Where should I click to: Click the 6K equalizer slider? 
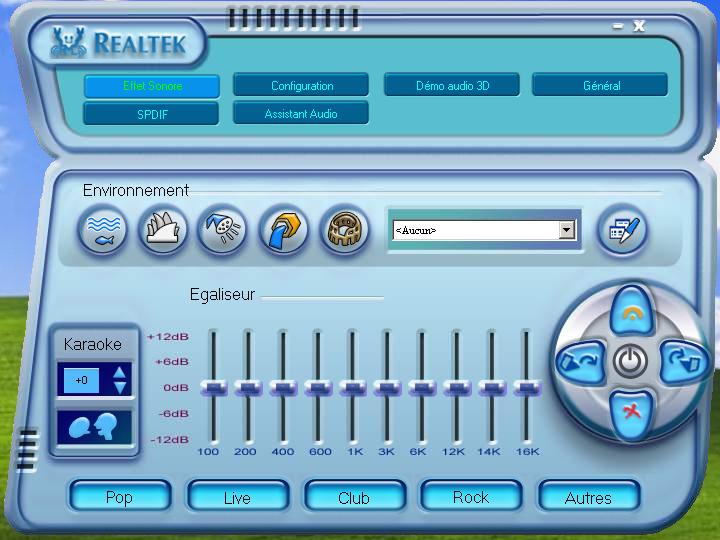pos(422,388)
